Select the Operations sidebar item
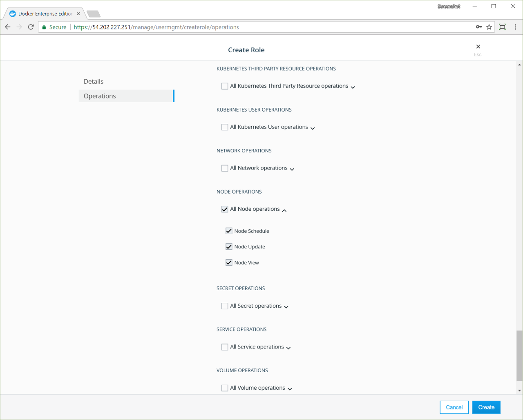The height and width of the screenshot is (420, 523). click(100, 96)
